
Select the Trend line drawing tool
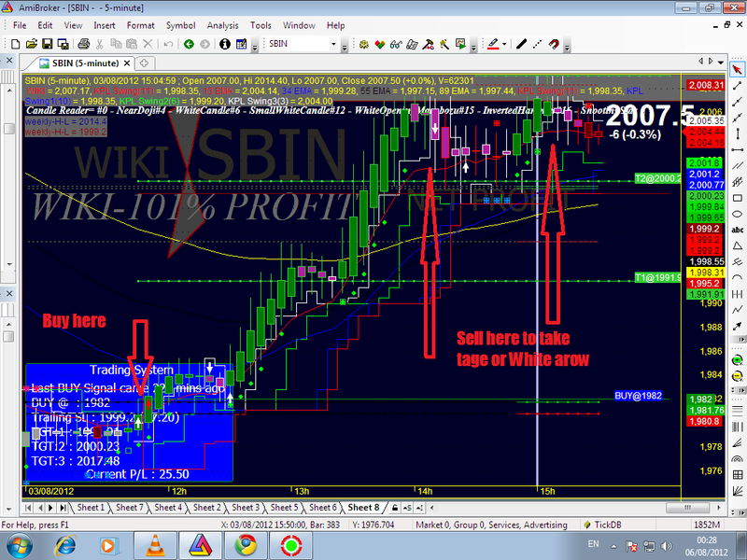(x=737, y=86)
